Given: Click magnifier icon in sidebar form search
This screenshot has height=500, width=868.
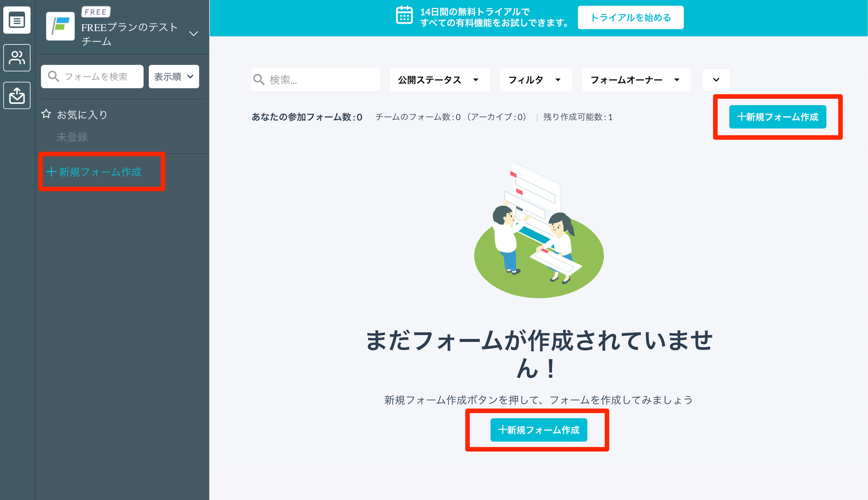Looking at the screenshot, I should point(53,76).
